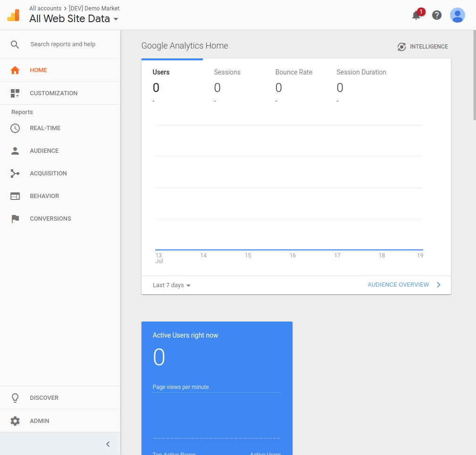Click the 19 date label on chart
The width and height of the screenshot is (476, 455).
(420, 256)
